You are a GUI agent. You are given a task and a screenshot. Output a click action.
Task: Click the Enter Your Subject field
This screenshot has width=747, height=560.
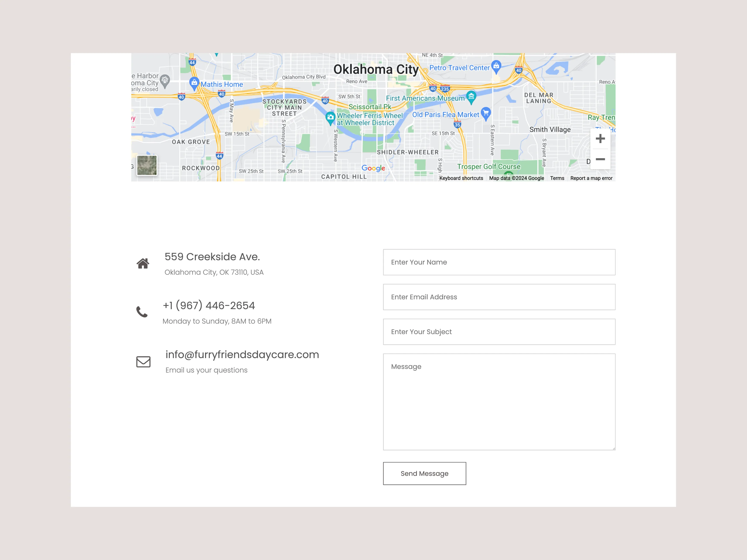[499, 332]
